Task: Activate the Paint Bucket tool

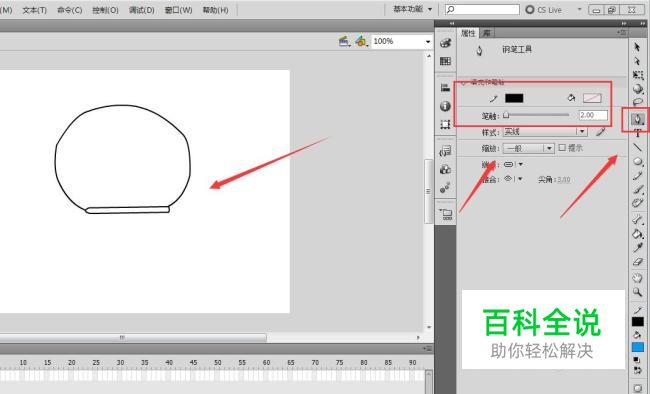Action: point(638,234)
